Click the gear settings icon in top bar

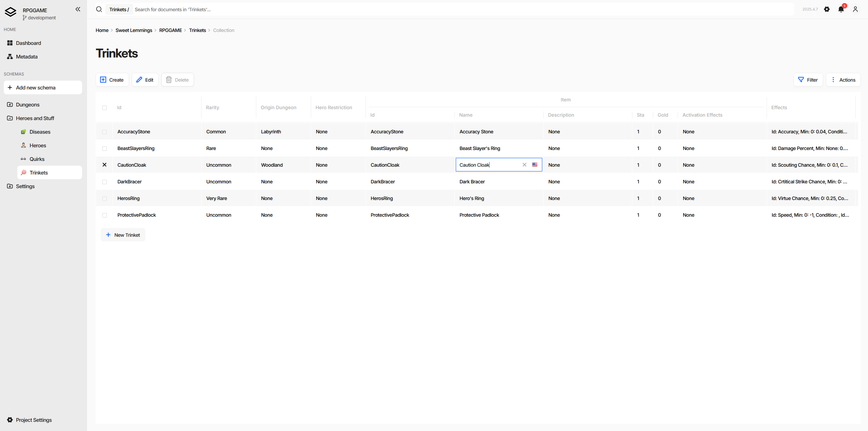827,9
